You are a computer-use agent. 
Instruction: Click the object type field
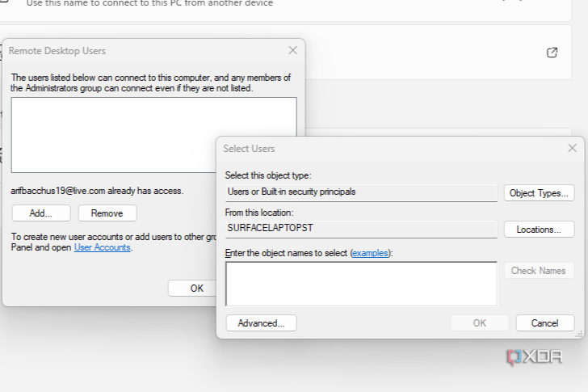pos(361,192)
